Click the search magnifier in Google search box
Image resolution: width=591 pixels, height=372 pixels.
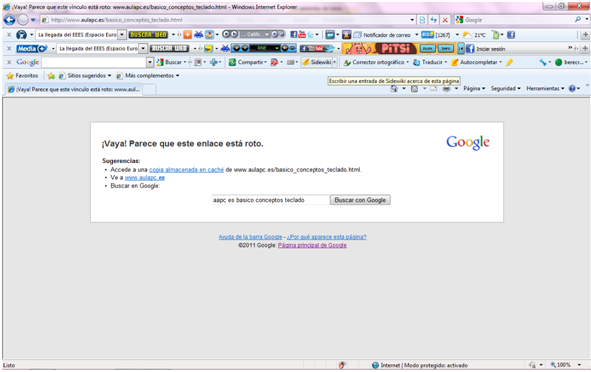pyautogui.click(x=578, y=19)
